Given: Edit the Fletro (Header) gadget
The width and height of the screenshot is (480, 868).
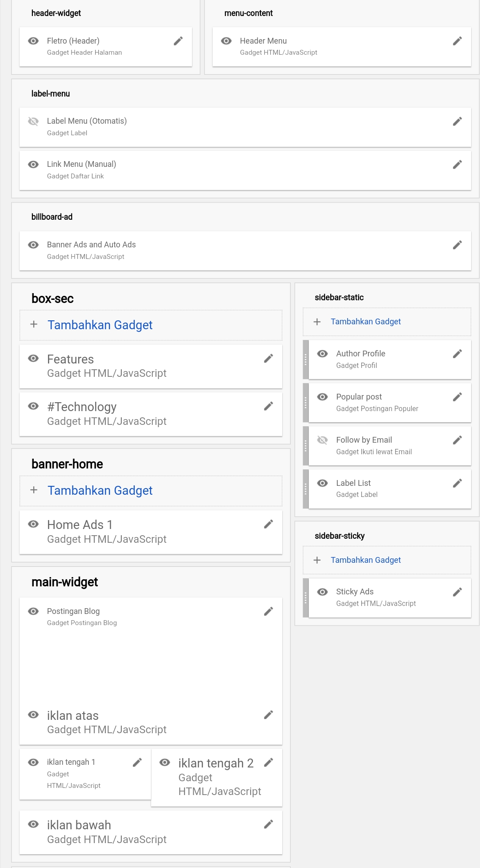Looking at the screenshot, I should click(178, 41).
